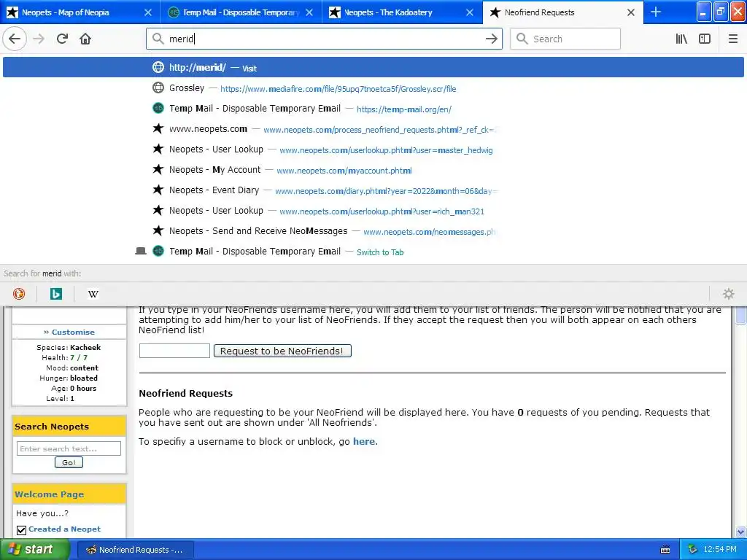The width and height of the screenshot is (747, 560).
Task: Toggle the sidebar icon in the toolbar
Action: 705,39
